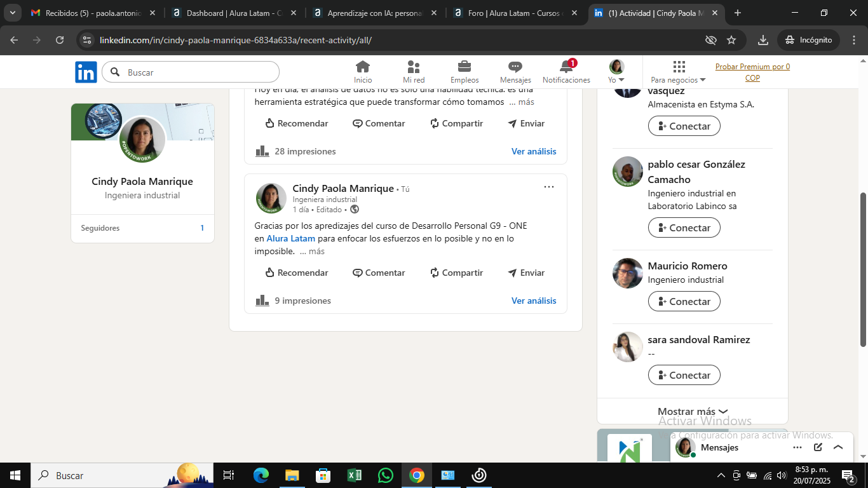Viewport: 868px width, 488px height.
Task: Open messaging three-dot options
Action: point(797,447)
